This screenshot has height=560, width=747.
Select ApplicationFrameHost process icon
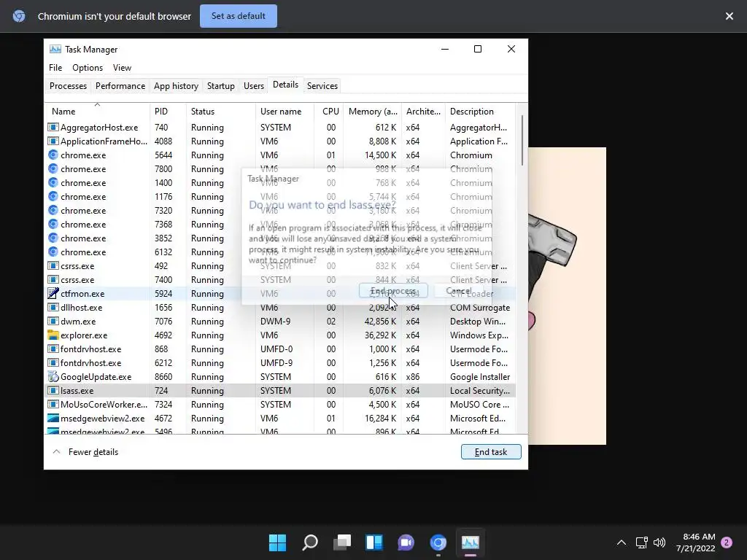coord(53,141)
